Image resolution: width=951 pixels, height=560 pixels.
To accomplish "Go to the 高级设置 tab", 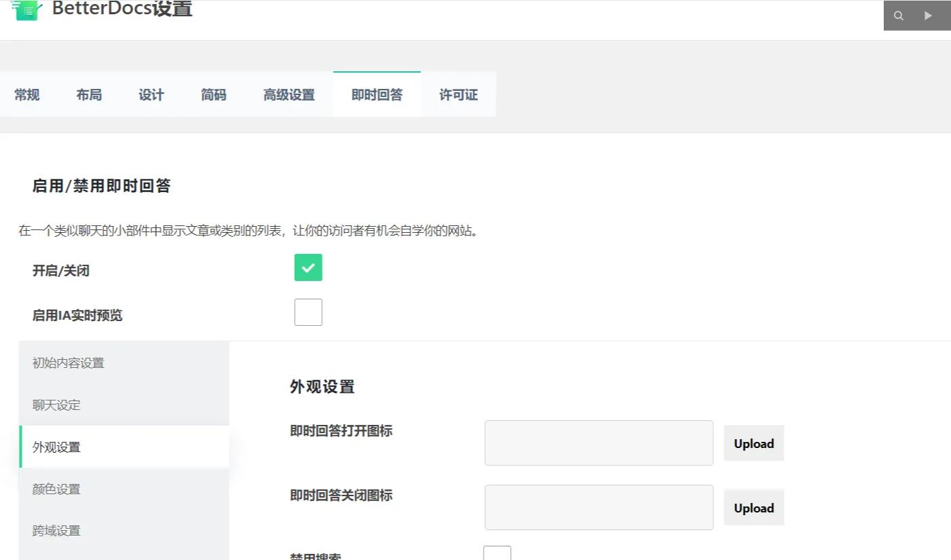I will [289, 95].
